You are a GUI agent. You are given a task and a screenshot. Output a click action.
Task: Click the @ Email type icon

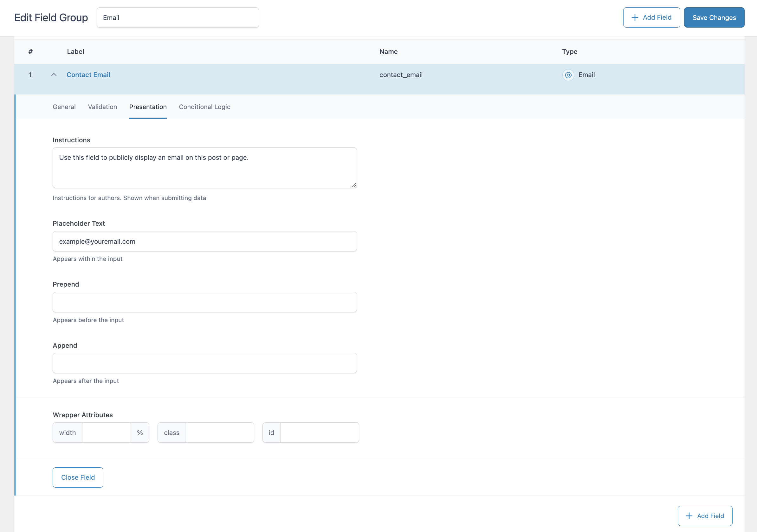coord(568,75)
